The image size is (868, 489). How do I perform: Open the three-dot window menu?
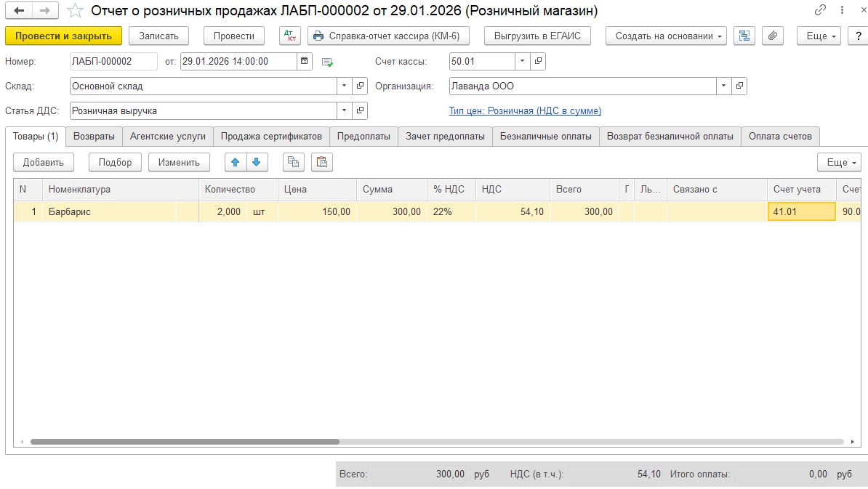point(842,10)
